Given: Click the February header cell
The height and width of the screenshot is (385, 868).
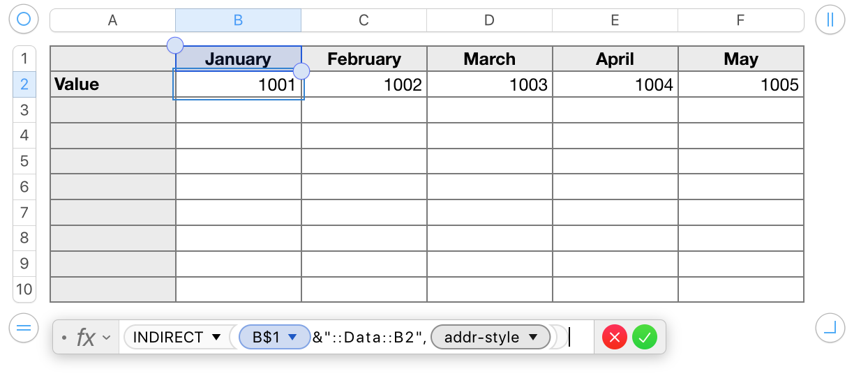Looking at the screenshot, I should [x=364, y=59].
